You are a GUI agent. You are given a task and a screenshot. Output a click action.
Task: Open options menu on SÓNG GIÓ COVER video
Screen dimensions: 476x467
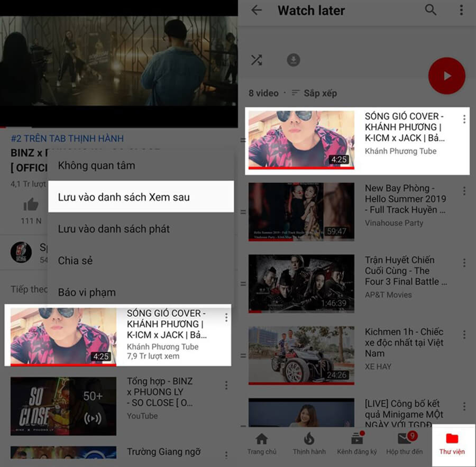coord(464,120)
